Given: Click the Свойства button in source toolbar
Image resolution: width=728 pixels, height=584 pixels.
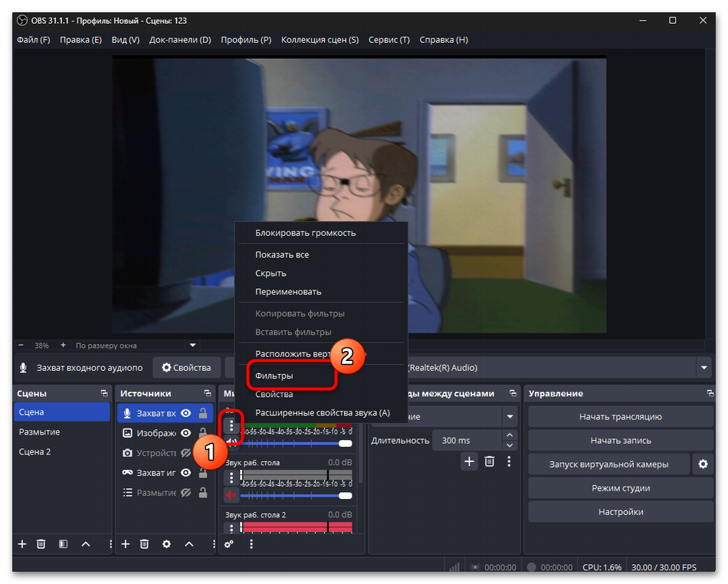Looking at the screenshot, I should point(187,368).
